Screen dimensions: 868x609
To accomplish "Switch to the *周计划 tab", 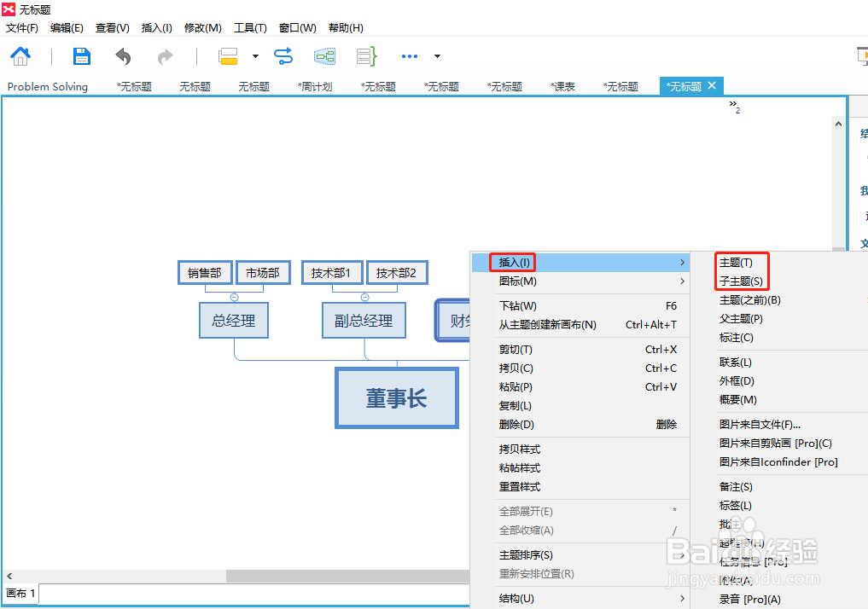I will point(315,86).
